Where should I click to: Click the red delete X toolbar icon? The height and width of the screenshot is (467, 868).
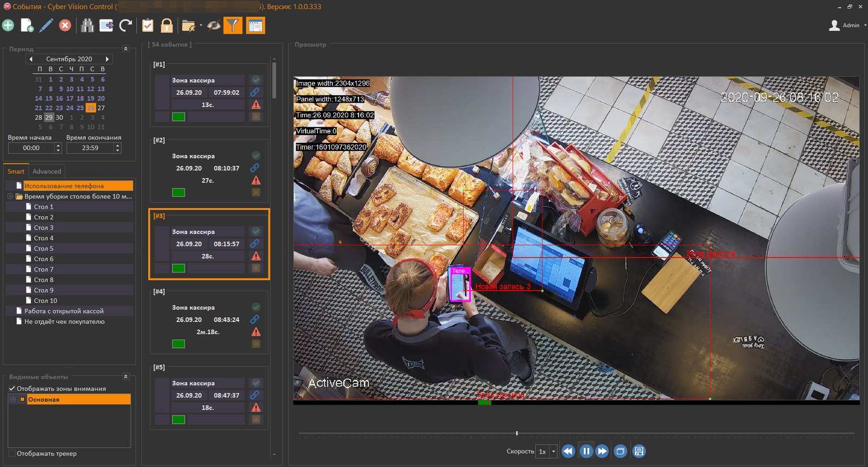pyautogui.click(x=65, y=26)
